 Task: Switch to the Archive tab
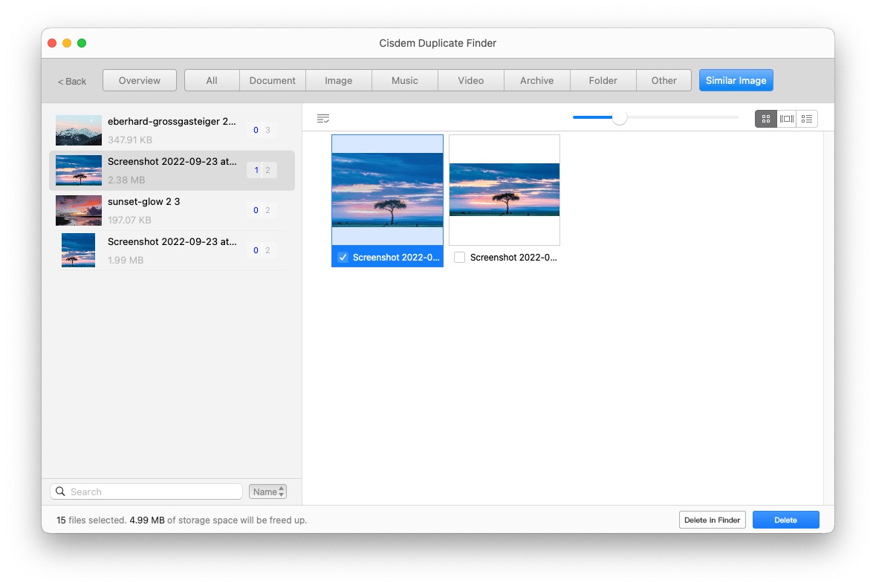point(536,80)
